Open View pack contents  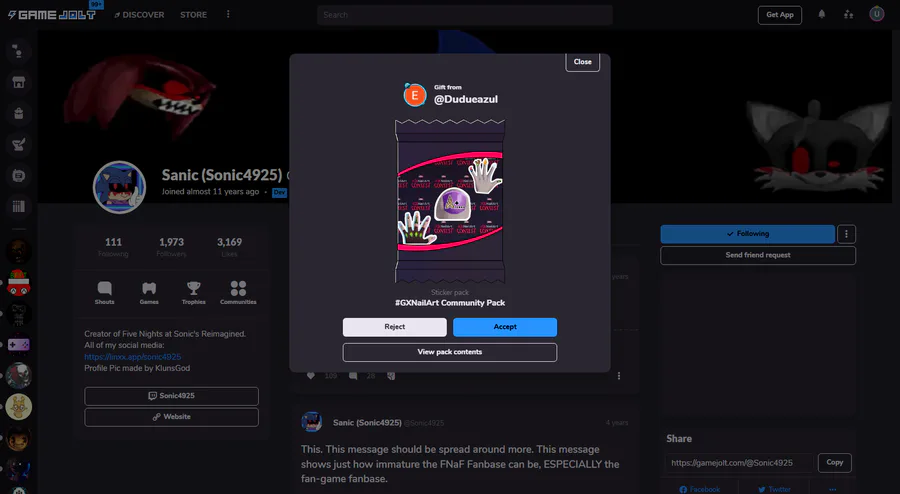pyautogui.click(x=449, y=352)
